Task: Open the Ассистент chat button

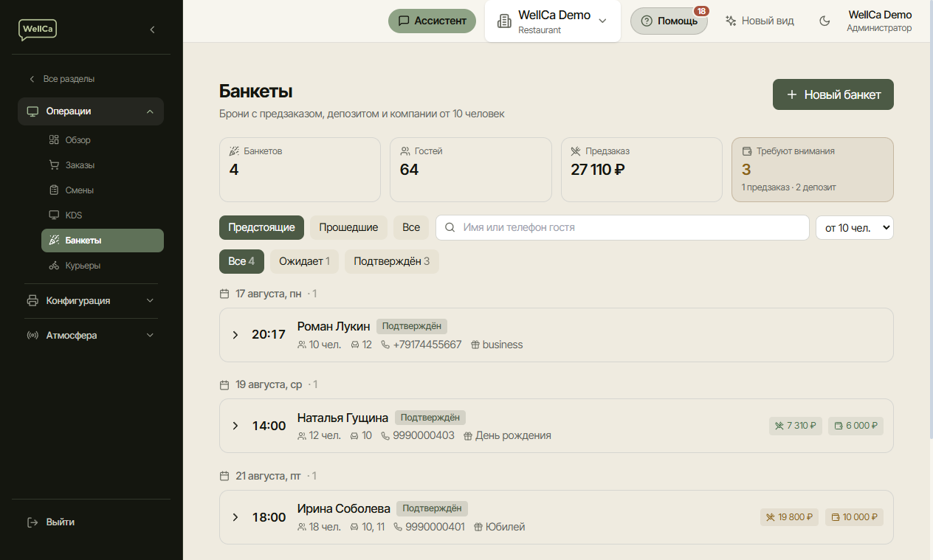Action: [x=433, y=21]
